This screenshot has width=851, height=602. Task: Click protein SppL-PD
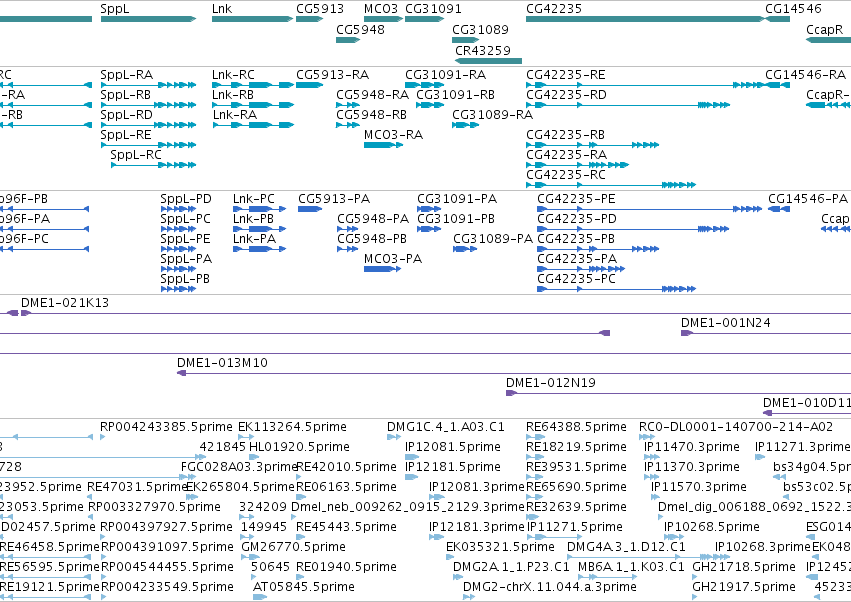(186, 199)
